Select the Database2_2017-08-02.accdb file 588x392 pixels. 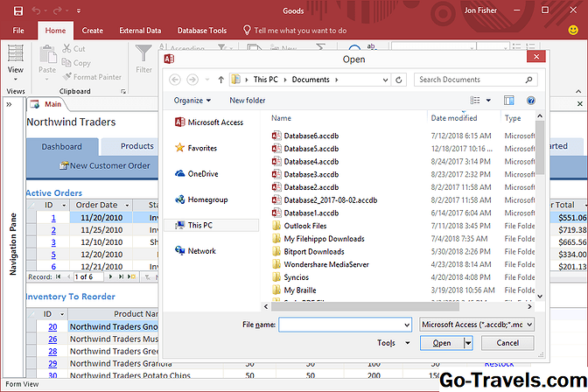(x=325, y=200)
